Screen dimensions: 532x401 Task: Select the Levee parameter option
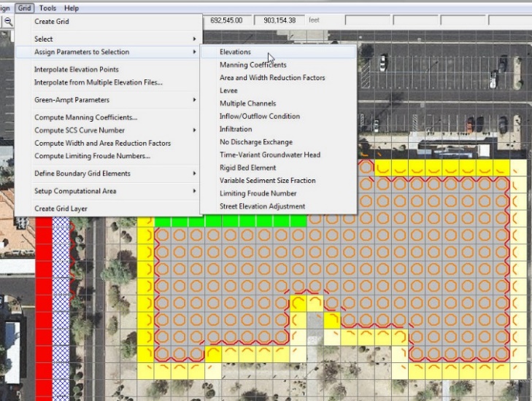coord(228,91)
